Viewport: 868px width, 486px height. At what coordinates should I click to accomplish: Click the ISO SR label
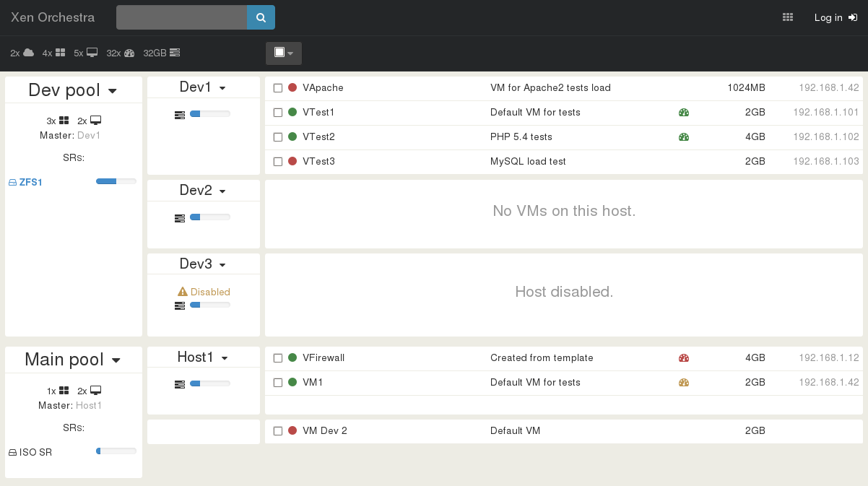tap(35, 453)
